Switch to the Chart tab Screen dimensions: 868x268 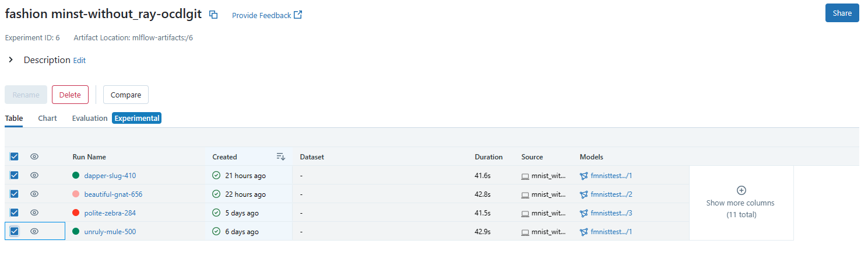pyautogui.click(x=47, y=118)
